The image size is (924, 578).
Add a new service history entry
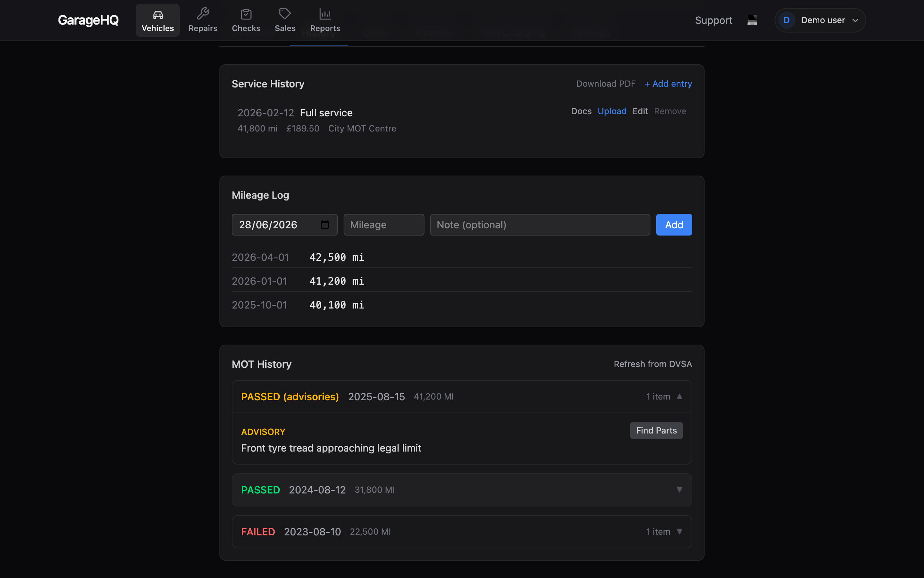tap(668, 84)
